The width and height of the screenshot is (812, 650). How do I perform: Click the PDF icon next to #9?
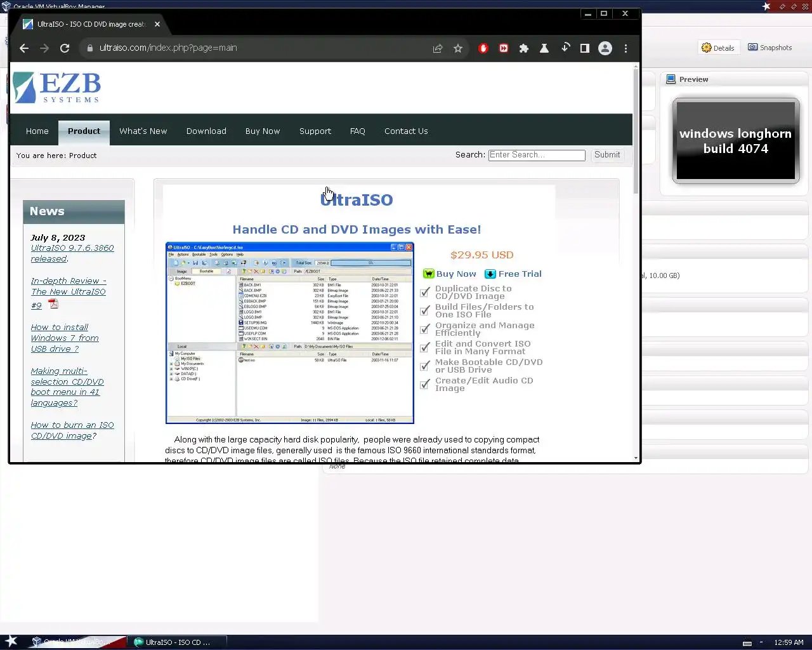click(53, 304)
